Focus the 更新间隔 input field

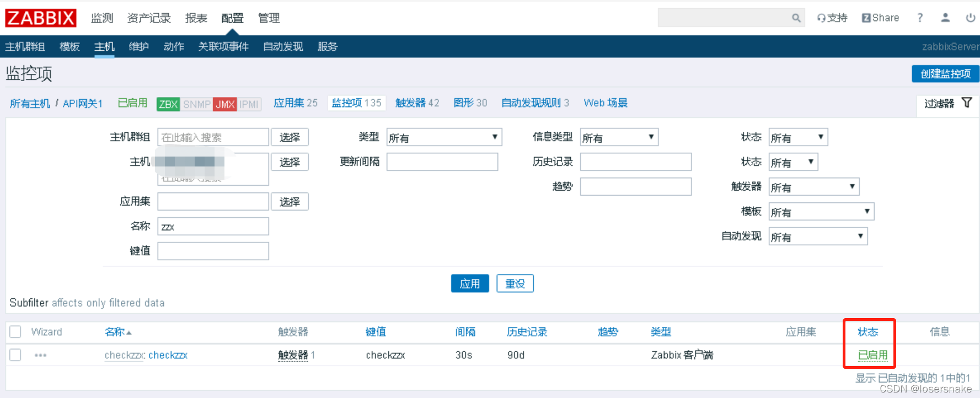[442, 162]
